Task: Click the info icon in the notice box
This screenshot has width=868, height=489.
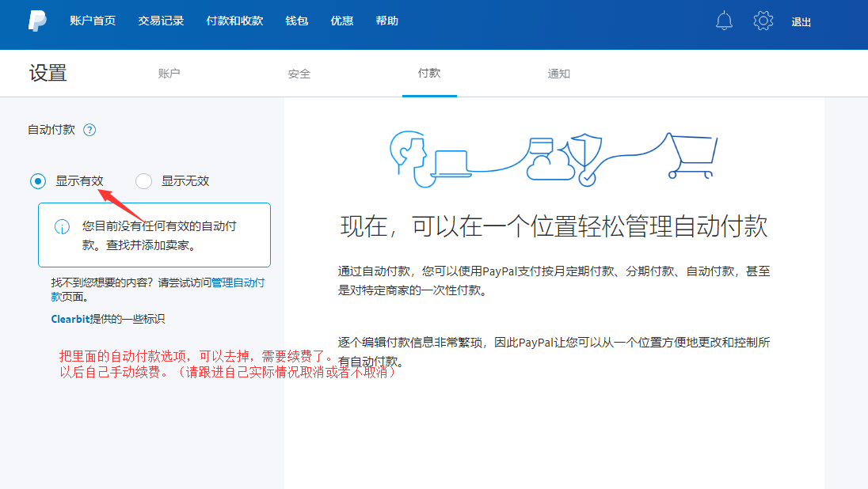Action: (x=62, y=227)
